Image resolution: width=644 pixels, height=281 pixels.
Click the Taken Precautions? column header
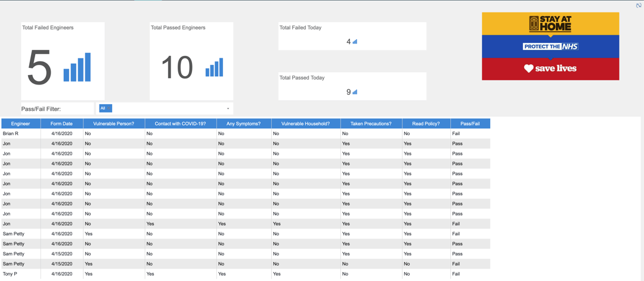(371, 123)
